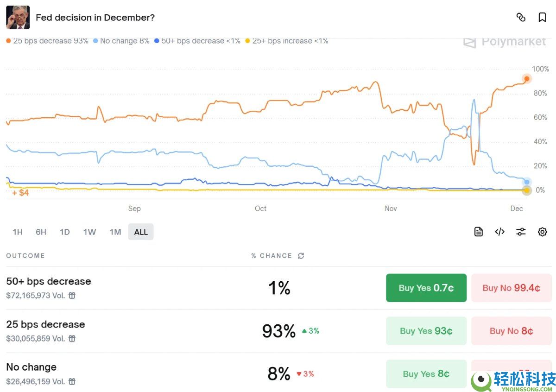Choose the 1M chart range
The height and width of the screenshot is (392, 556).
[115, 232]
